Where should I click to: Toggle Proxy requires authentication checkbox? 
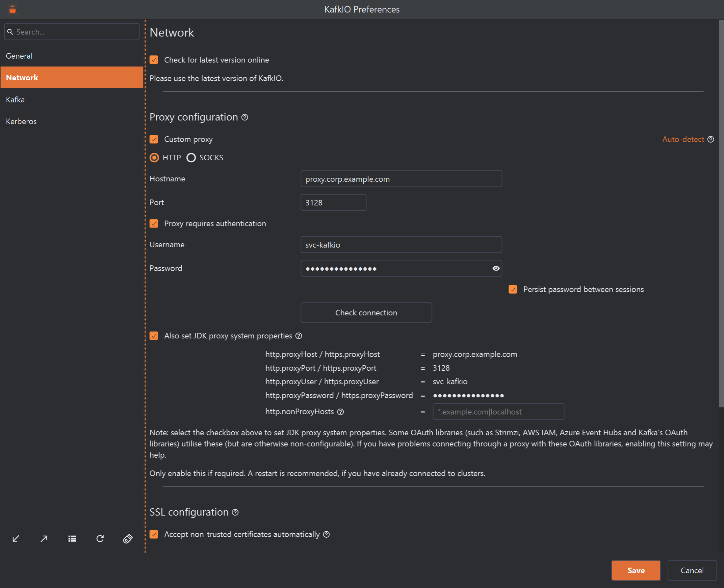[154, 224]
